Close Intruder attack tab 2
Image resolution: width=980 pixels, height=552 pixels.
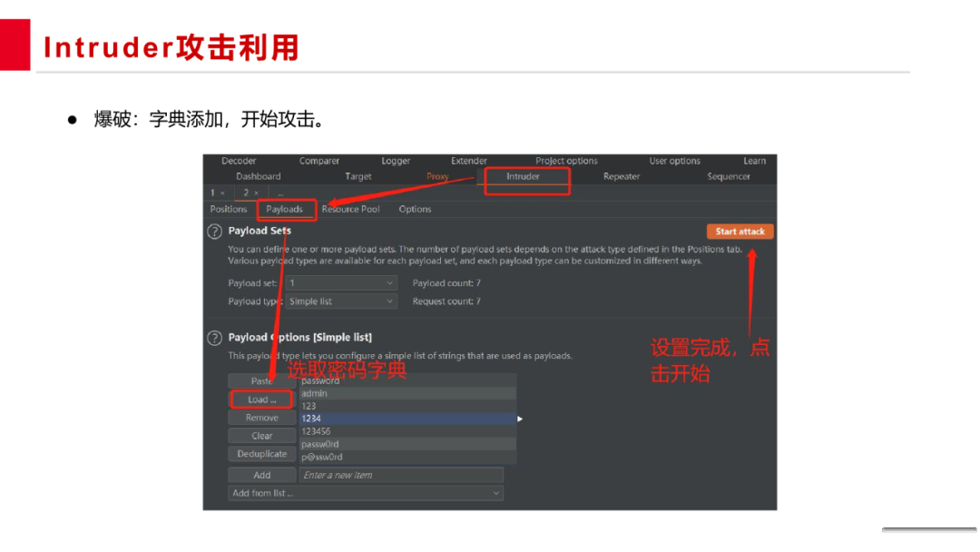(x=256, y=193)
